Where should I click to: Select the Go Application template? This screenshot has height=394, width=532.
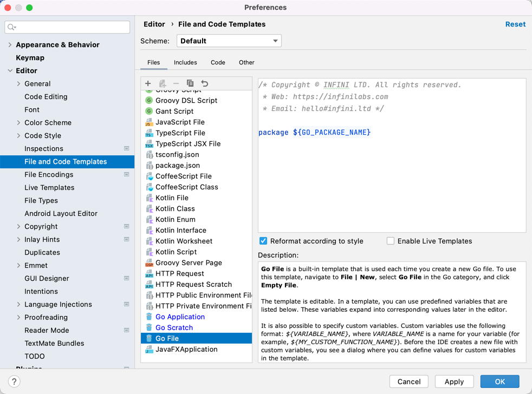[180, 317]
